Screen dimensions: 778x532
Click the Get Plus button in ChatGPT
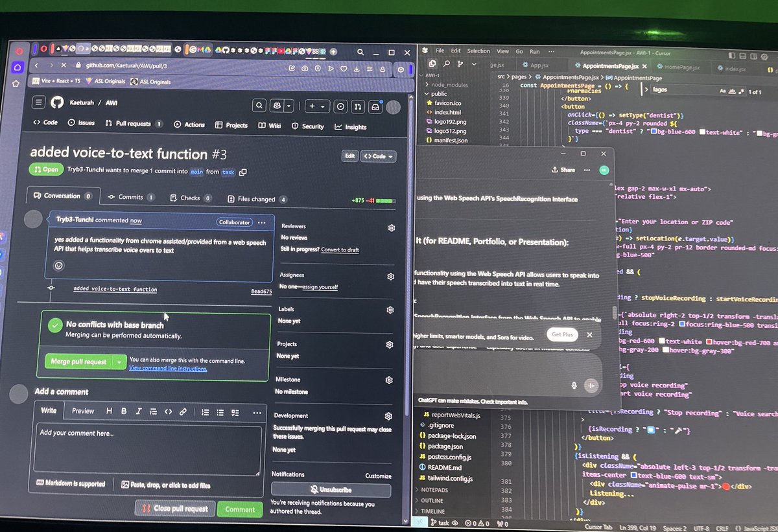tap(561, 335)
